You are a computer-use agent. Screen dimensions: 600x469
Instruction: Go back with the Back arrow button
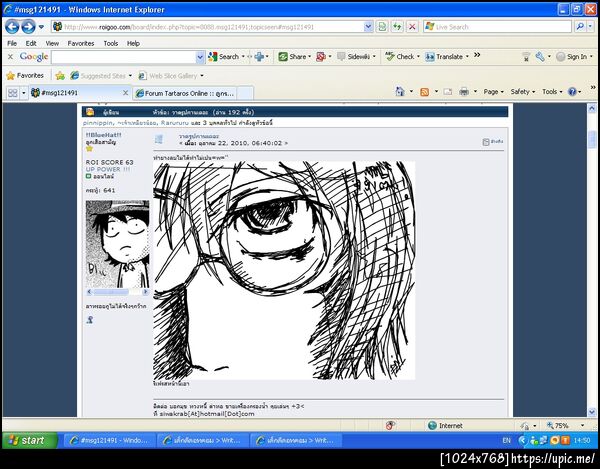click(12, 27)
